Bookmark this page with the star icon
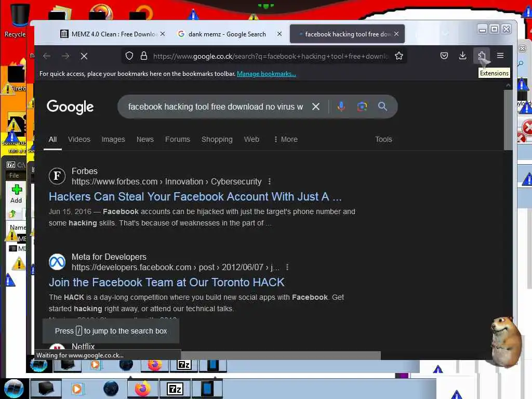Image resolution: width=532 pixels, height=399 pixels. (399, 56)
